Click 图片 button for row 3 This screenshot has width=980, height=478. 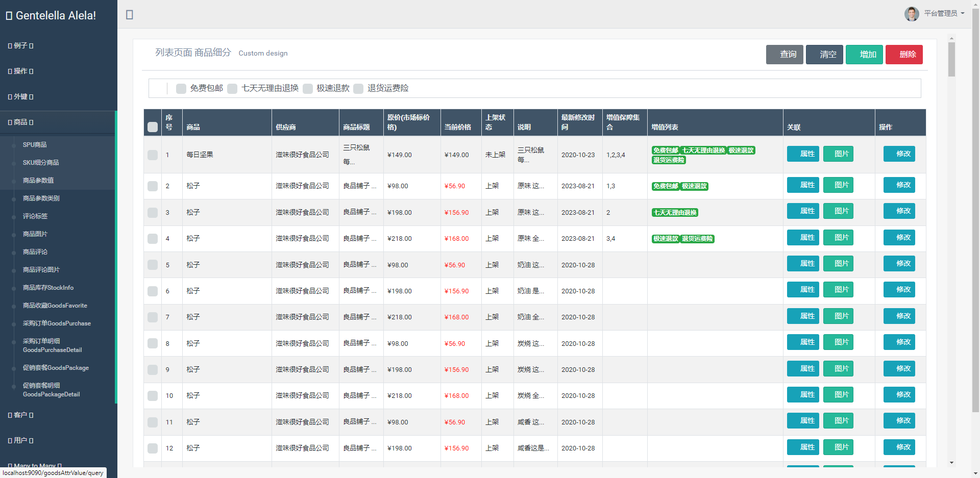click(x=838, y=211)
